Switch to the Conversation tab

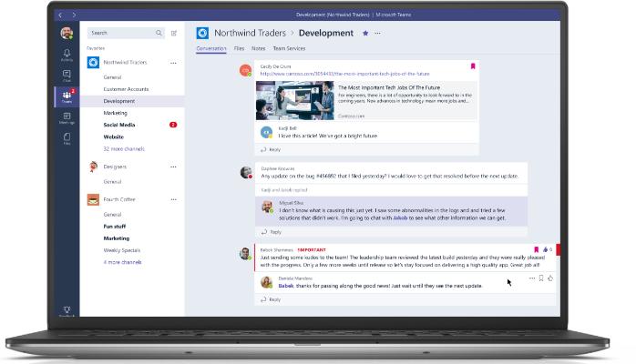[x=211, y=48]
